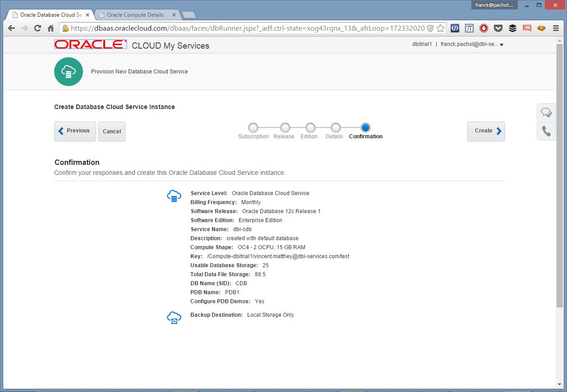Click the Service Level value text

click(271, 193)
